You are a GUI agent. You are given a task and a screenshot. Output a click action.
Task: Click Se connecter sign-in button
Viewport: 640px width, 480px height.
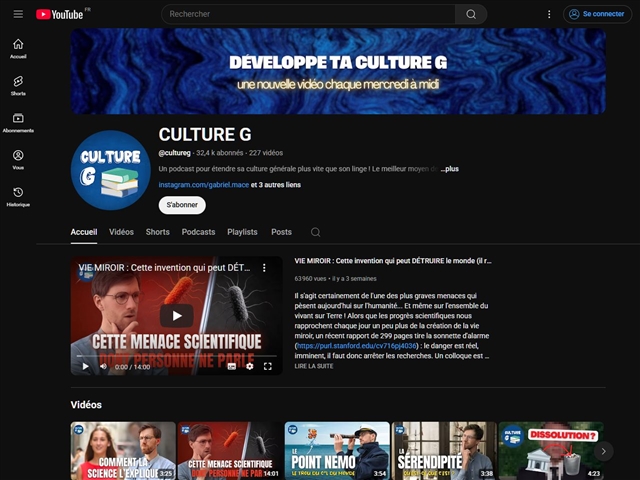click(597, 14)
